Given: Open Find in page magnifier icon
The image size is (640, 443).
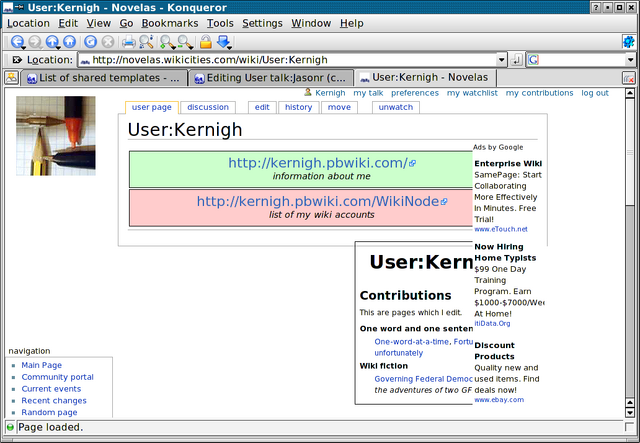Looking at the screenshot, I should (146, 41).
